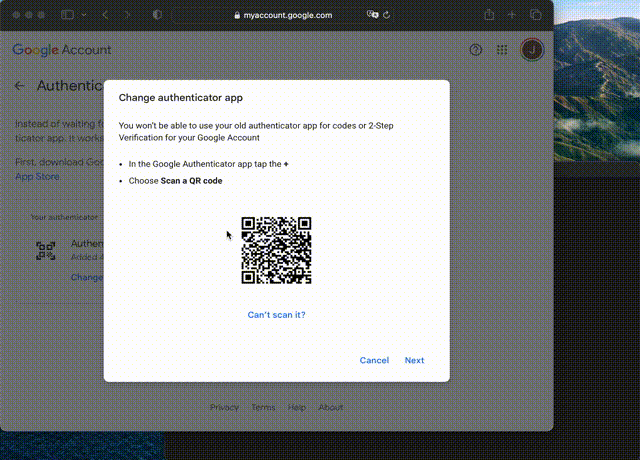Open the Privacy footer link
640x460 pixels.
[224, 407]
